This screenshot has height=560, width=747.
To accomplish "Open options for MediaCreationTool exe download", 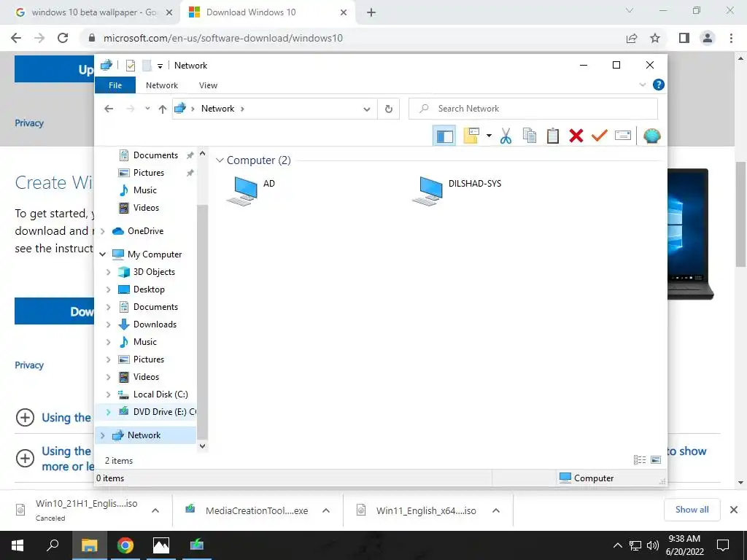I will pos(326,510).
